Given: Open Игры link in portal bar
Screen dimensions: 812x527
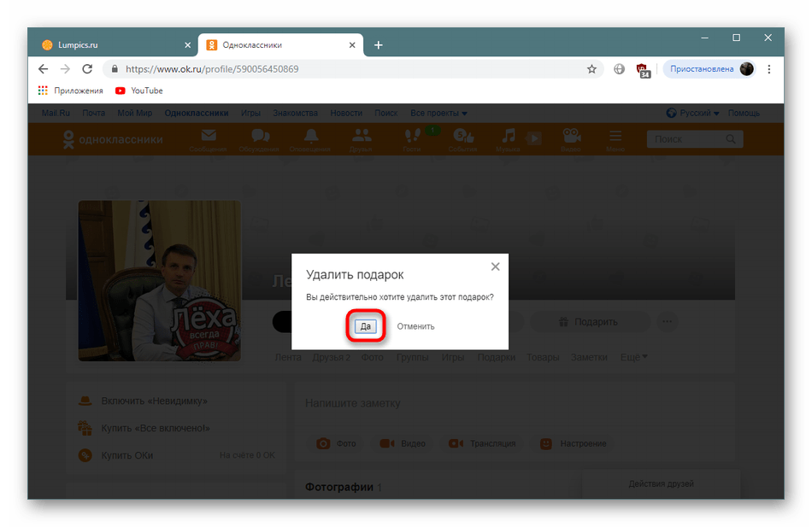Looking at the screenshot, I should coord(250,113).
